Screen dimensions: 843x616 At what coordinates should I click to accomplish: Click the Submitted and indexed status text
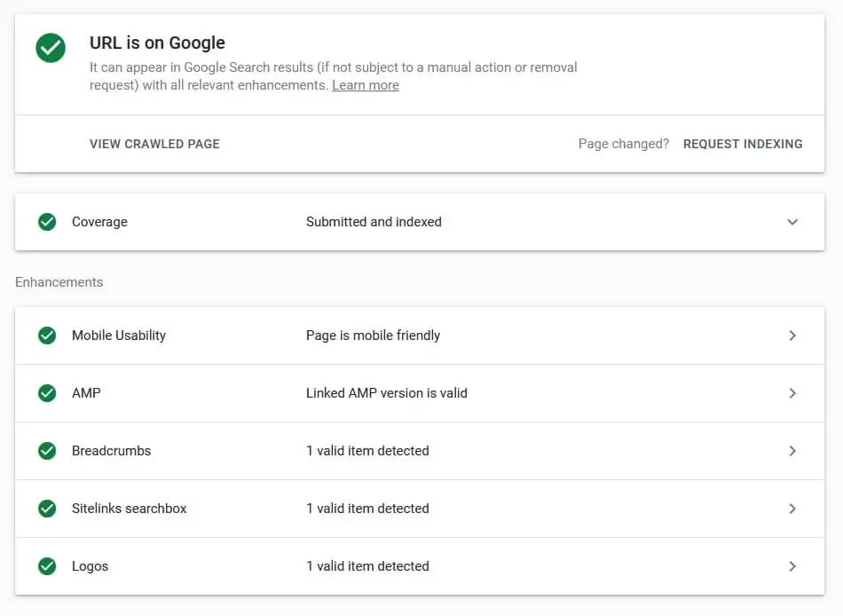374,222
